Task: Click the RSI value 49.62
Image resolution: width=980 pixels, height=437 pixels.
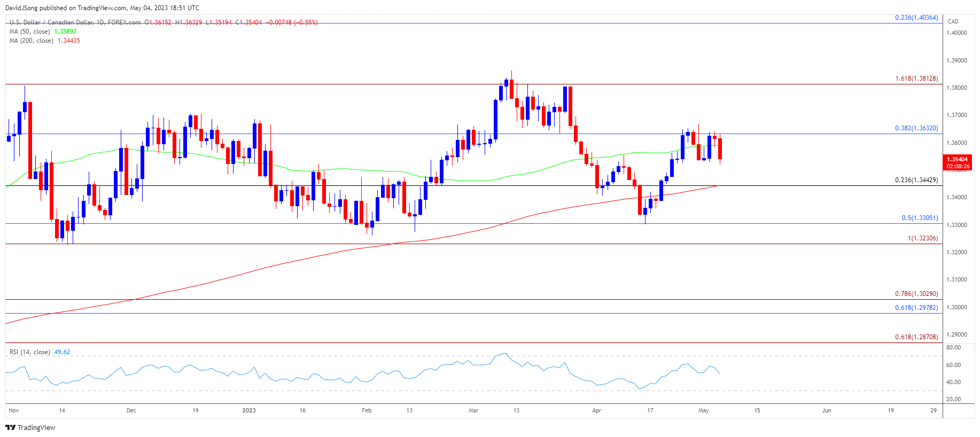Action: (x=62, y=352)
